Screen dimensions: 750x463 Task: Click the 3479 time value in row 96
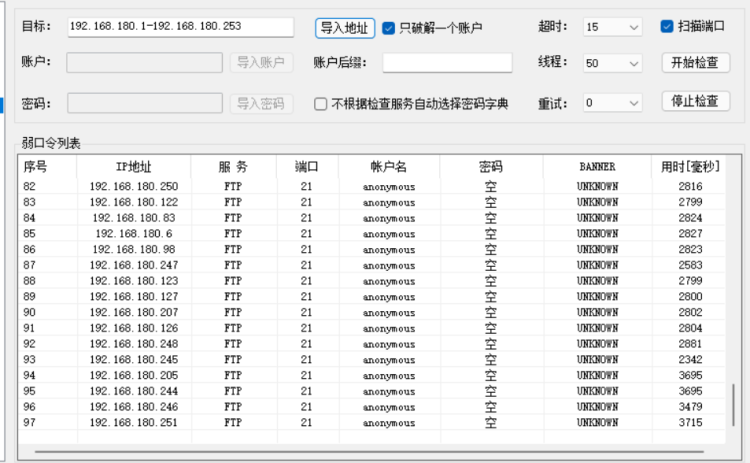690,407
